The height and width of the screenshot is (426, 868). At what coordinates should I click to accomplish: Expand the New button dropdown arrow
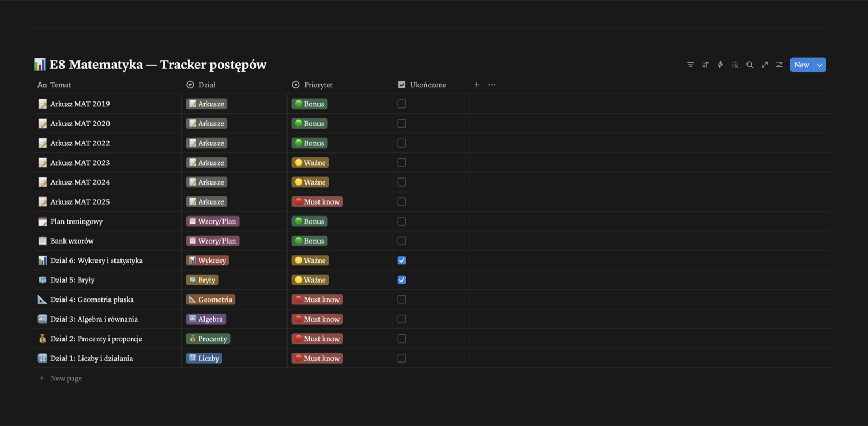click(x=820, y=65)
